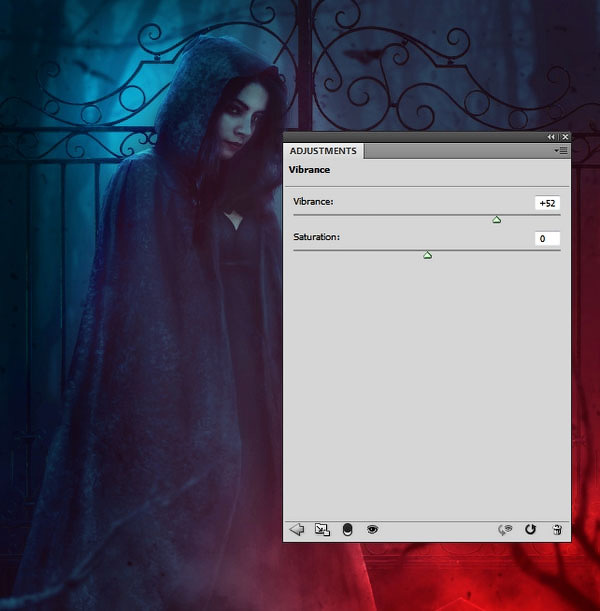Screen dimensions: 600x611
Task: Click the Saturation: label
Action: [x=316, y=237]
